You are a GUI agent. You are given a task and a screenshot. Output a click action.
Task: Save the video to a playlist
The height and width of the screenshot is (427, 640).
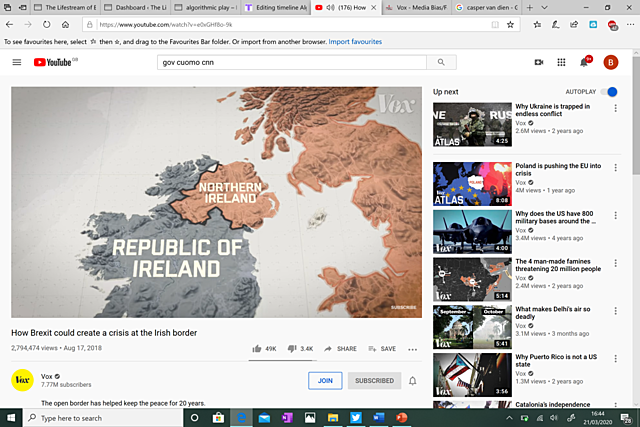[x=382, y=349]
